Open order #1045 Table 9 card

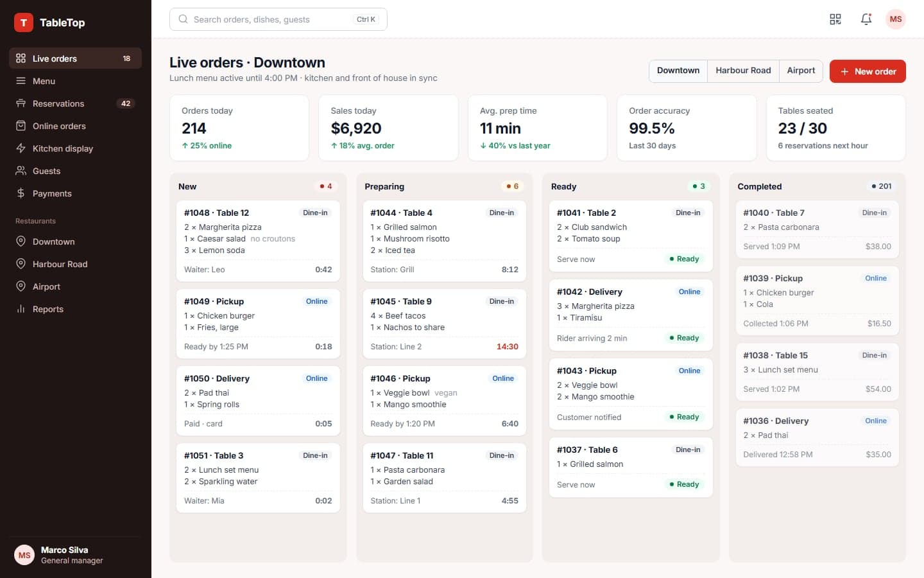[x=445, y=324]
